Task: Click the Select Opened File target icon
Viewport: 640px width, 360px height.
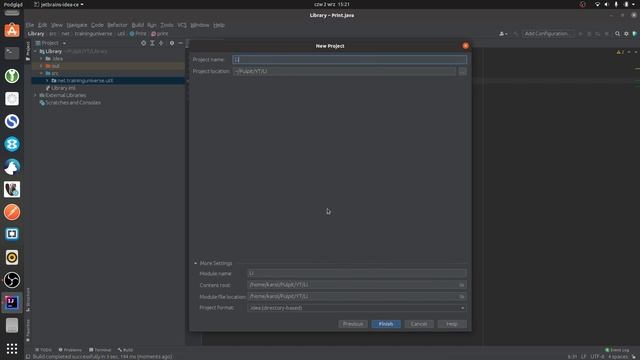Action: pyautogui.click(x=143, y=43)
